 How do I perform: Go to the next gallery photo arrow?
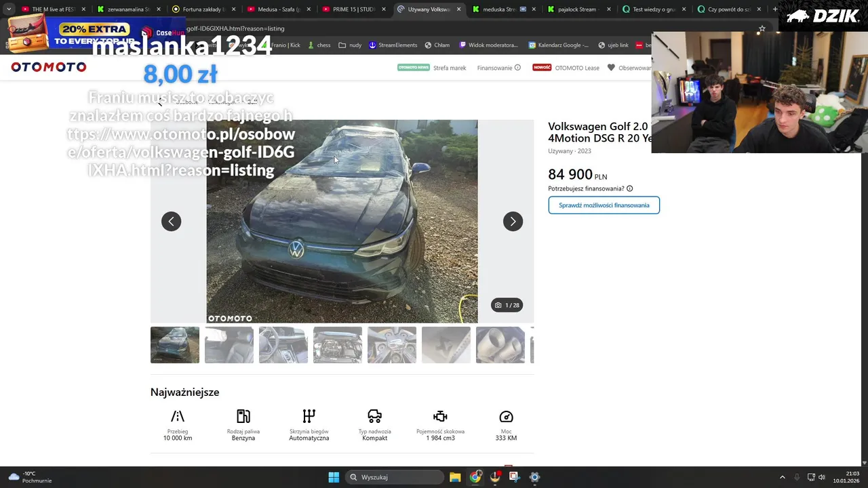click(513, 222)
